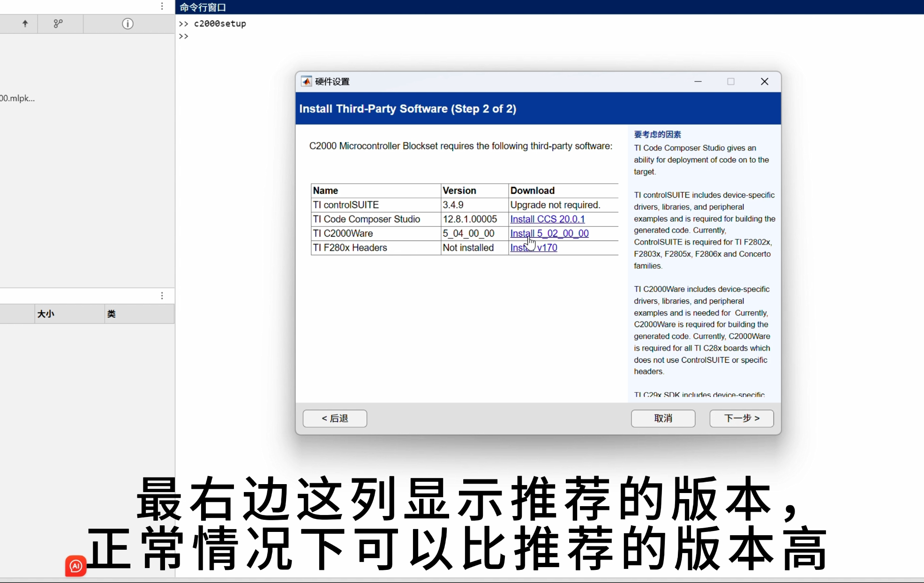Click the Install v170 headers link
The width and height of the screenshot is (924, 583).
point(533,248)
